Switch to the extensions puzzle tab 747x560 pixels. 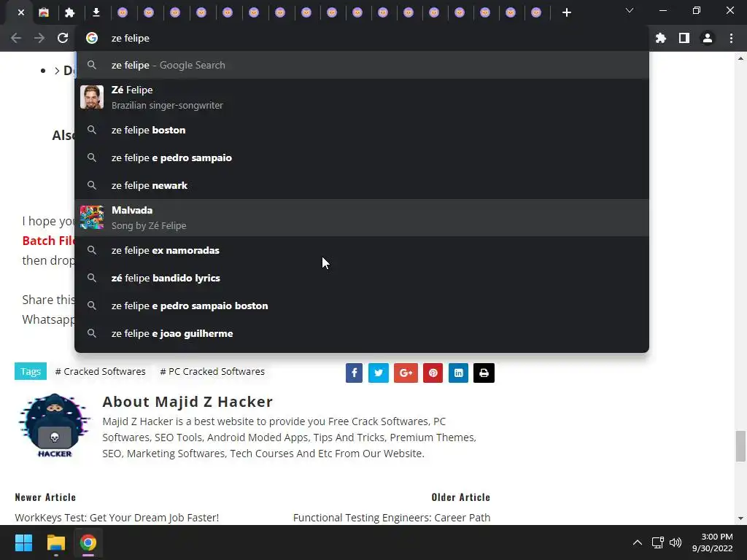(x=69, y=13)
